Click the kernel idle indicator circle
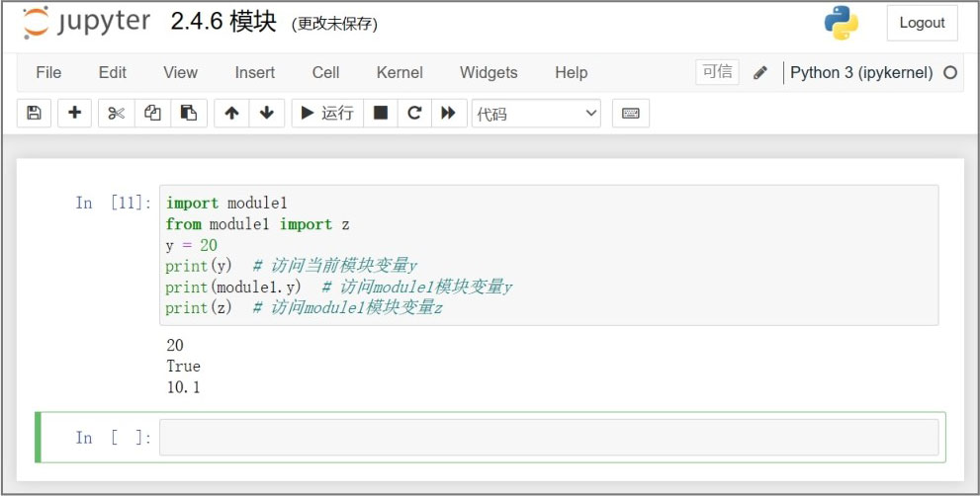Viewport: 980px width, 496px height. pyautogui.click(x=950, y=73)
